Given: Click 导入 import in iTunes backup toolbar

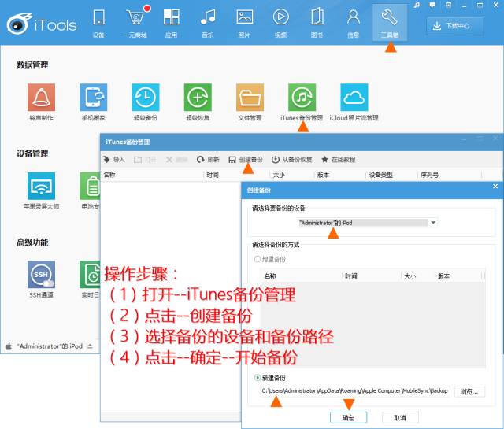Looking at the screenshot, I should point(113,159).
